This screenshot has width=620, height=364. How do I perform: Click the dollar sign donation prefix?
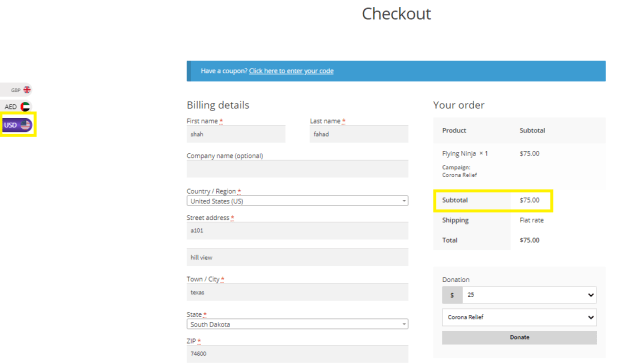pos(452,295)
